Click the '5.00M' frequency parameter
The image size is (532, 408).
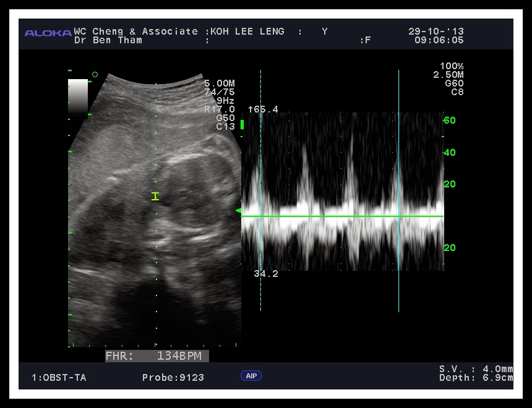[x=220, y=83]
